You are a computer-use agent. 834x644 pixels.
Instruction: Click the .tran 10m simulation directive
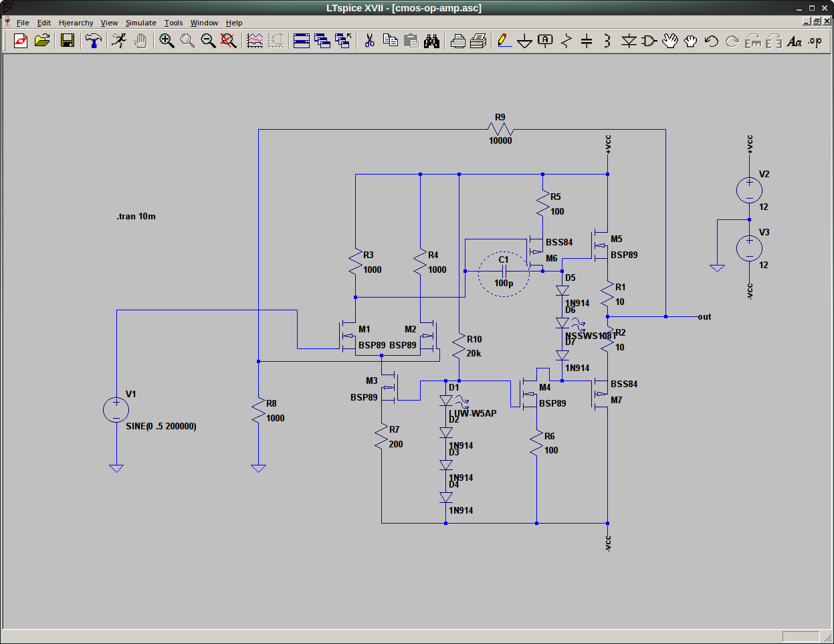(136, 217)
